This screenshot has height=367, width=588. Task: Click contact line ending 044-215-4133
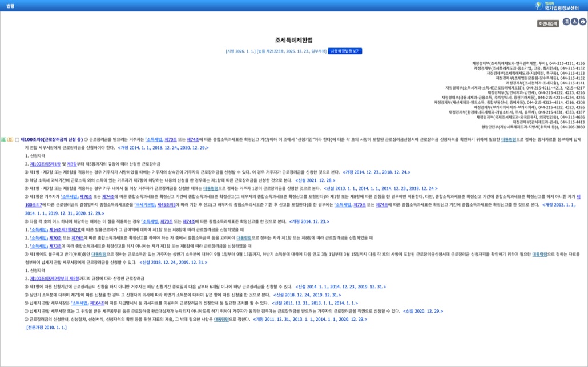(x=535, y=74)
